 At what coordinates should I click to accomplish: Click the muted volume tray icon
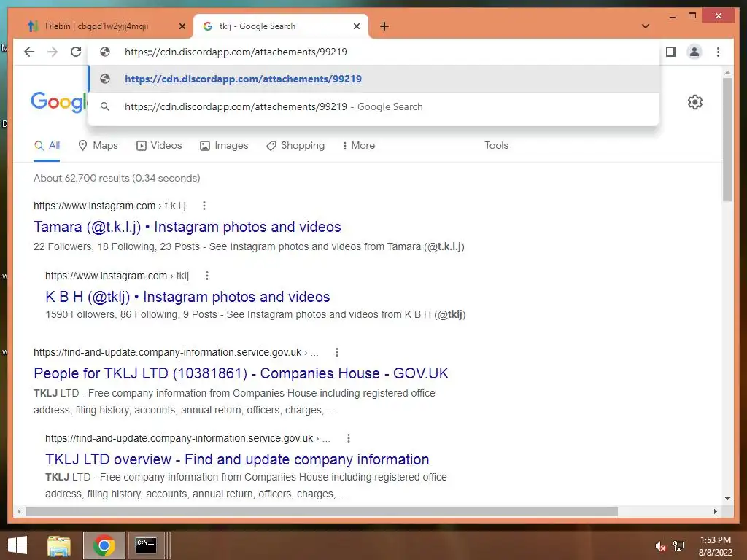point(659,546)
